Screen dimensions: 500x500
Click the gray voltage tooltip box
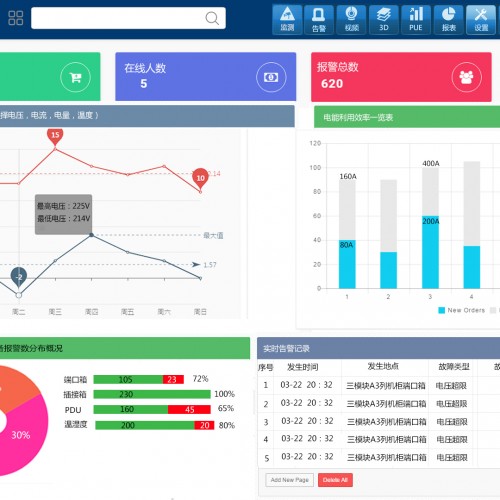click(x=63, y=215)
